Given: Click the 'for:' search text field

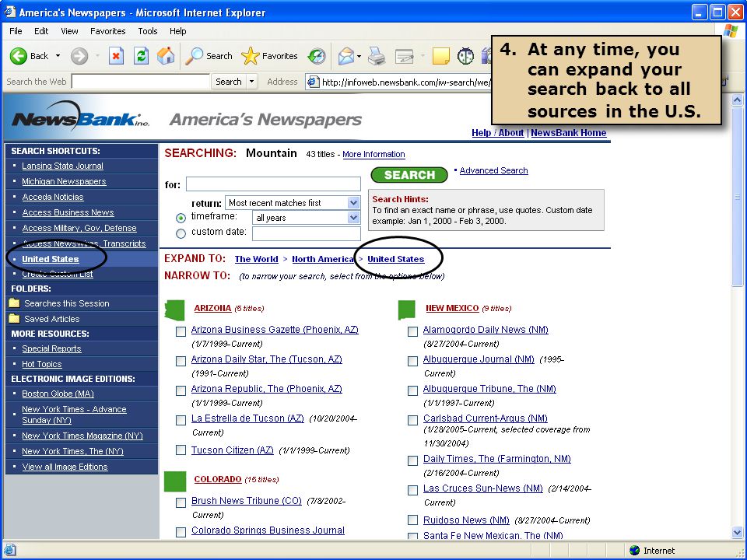Looking at the screenshot, I should click(x=273, y=184).
